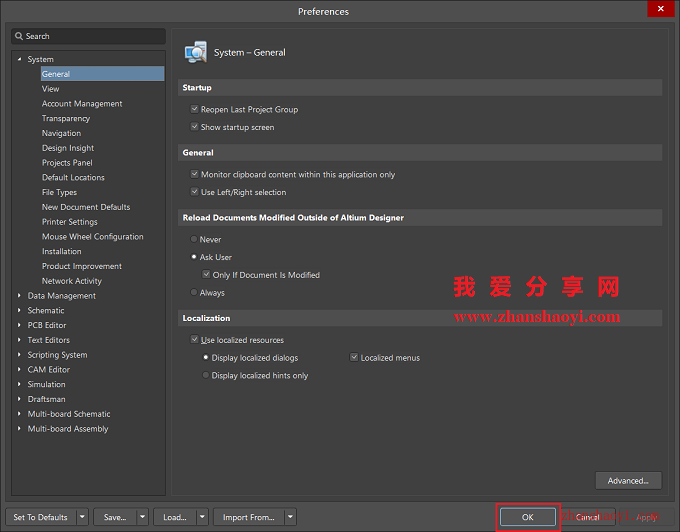The image size is (680, 532).
Task: Expand the Schematic node
Action: tap(19, 310)
